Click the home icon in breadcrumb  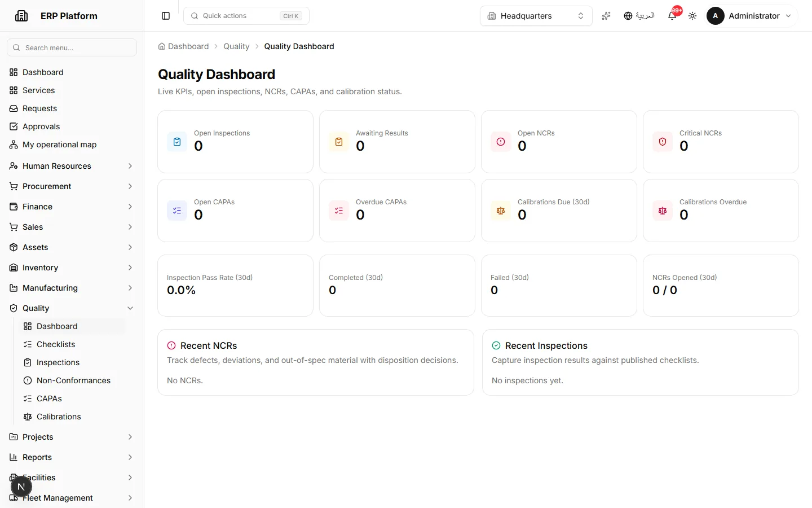point(162,46)
